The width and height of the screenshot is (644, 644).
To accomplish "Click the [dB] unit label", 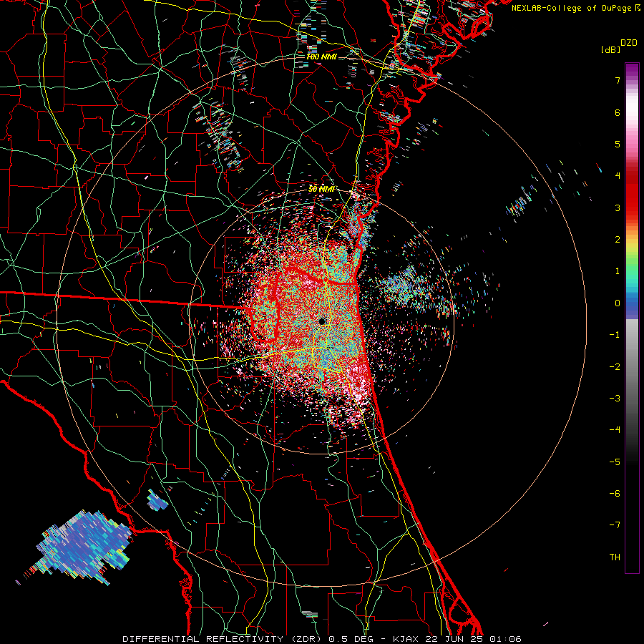I will tap(610, 49).
